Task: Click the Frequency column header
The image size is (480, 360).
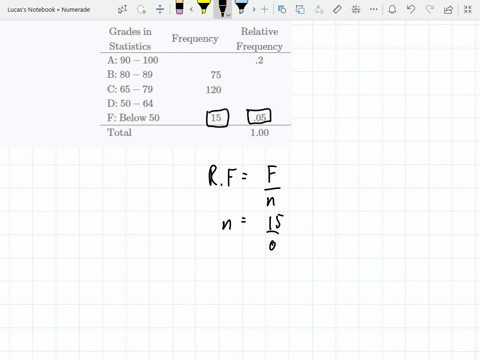Action: (195, 39)
